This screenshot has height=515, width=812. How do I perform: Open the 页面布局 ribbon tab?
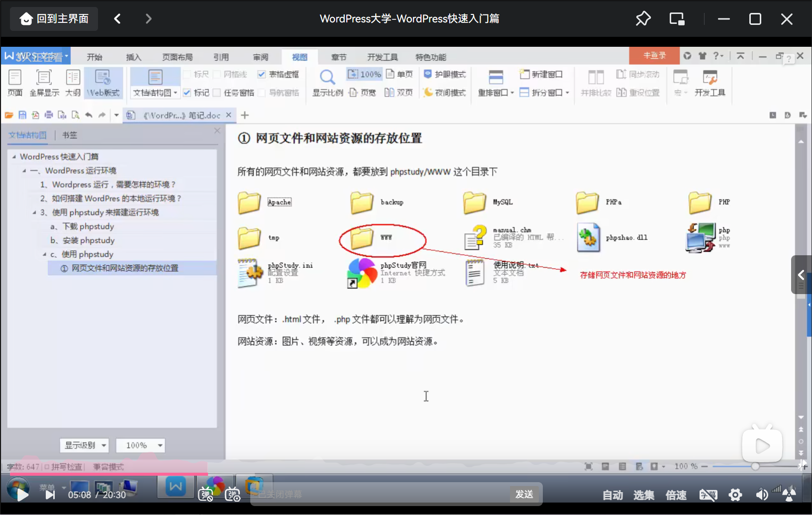pos(178,57)
